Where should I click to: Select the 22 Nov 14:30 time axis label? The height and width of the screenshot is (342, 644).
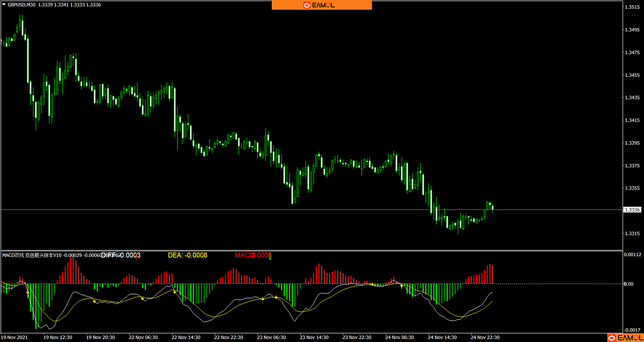[x=186, y=337]
